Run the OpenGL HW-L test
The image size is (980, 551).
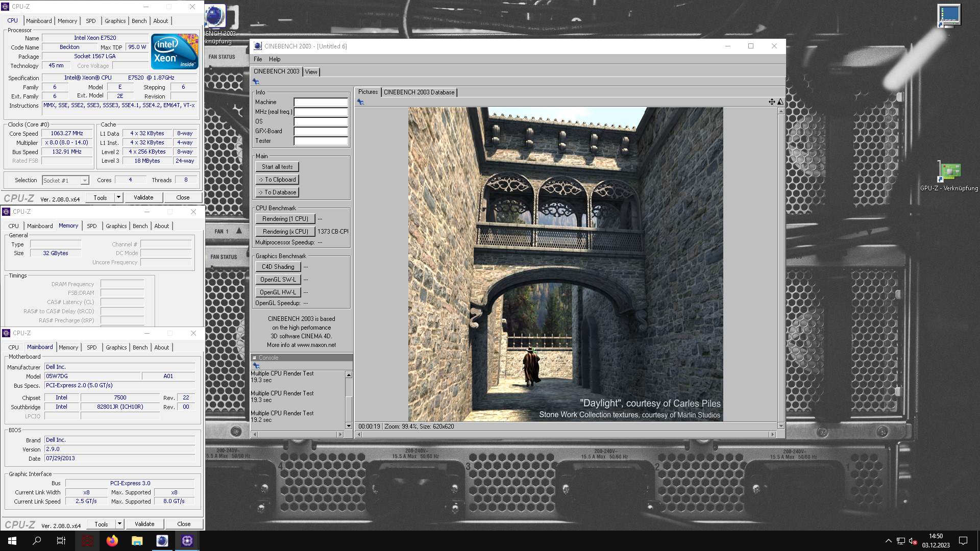278,292
